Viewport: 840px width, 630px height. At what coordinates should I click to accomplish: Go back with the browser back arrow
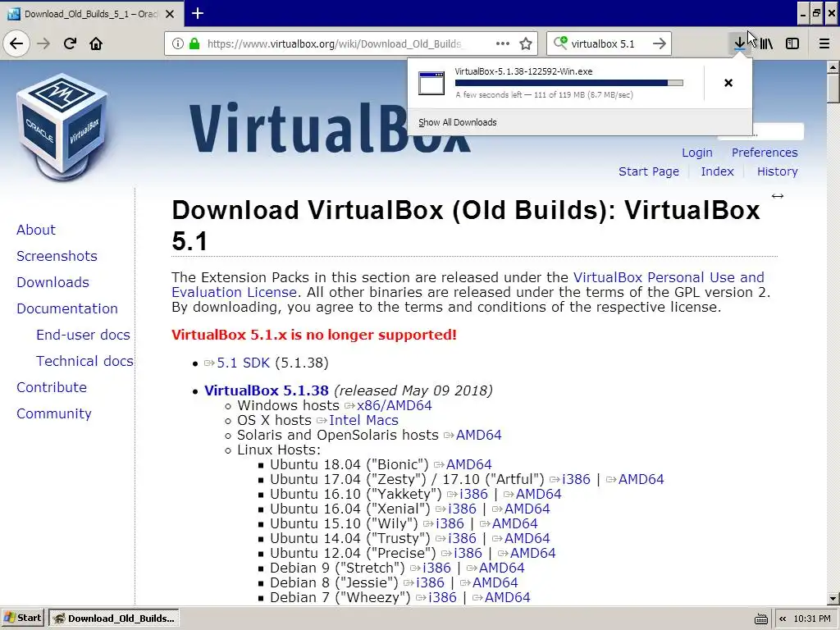[x=16, y=43]
